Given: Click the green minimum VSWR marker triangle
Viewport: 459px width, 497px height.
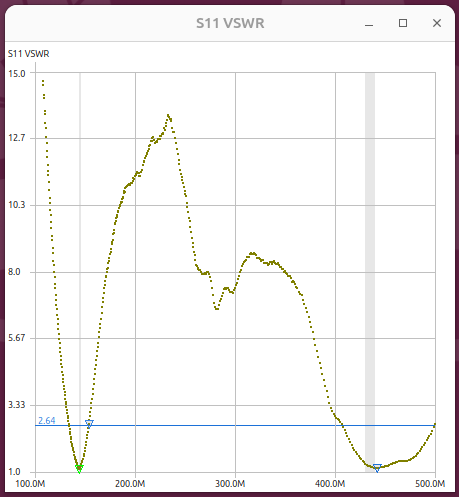Looking at the screenshot, I should (79, 469).
